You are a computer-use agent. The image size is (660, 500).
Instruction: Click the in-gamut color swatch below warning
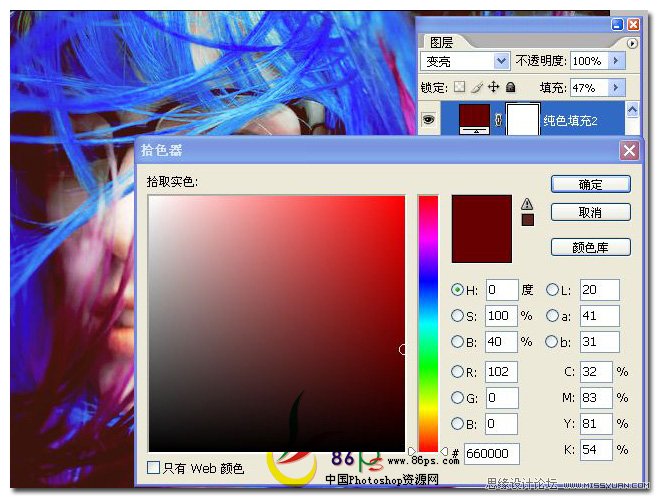pos(527,220)
